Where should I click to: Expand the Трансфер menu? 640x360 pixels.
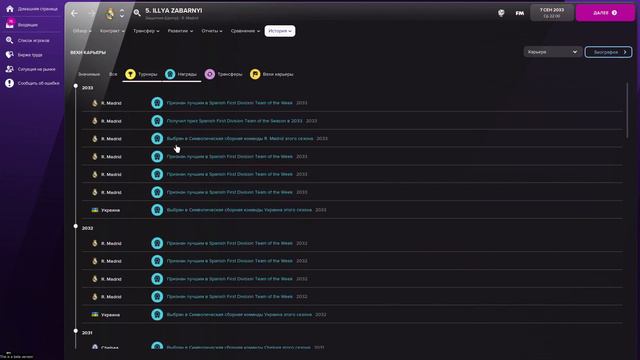click(x=146, y=31)
